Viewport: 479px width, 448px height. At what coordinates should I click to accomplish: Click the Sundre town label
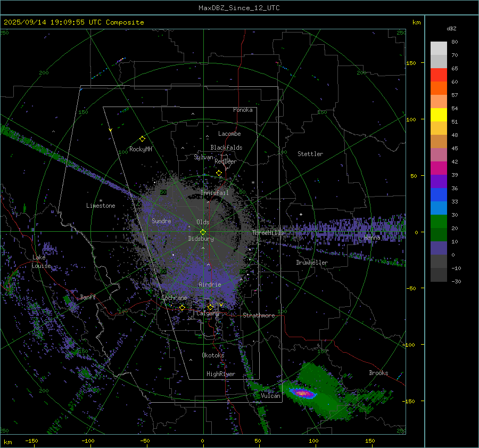(161, 221)
